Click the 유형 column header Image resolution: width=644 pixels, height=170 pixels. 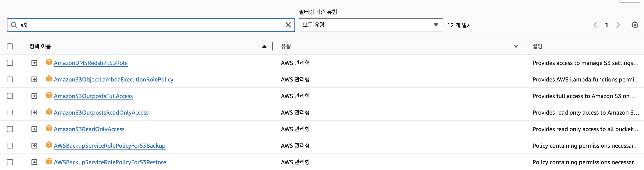[286, 46]
